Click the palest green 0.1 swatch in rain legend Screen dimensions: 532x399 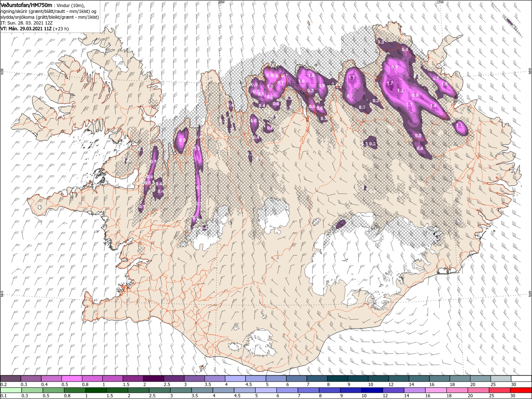[x=11, y=389]
